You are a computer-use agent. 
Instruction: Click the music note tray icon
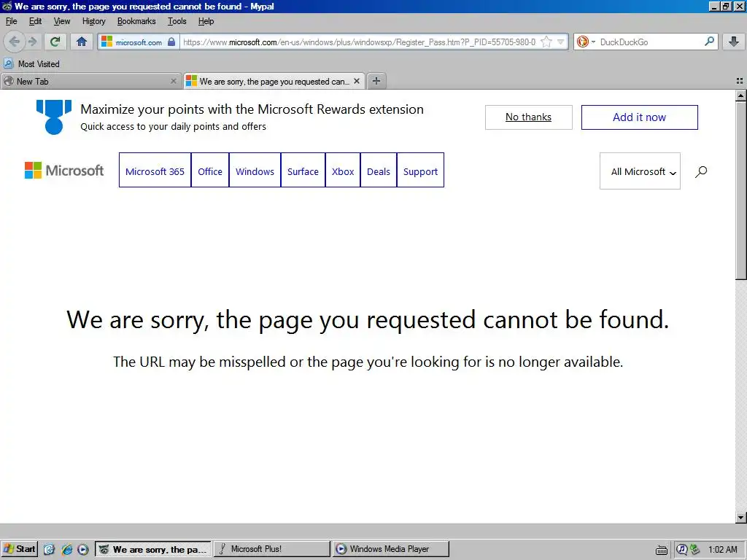coord(682,550)
